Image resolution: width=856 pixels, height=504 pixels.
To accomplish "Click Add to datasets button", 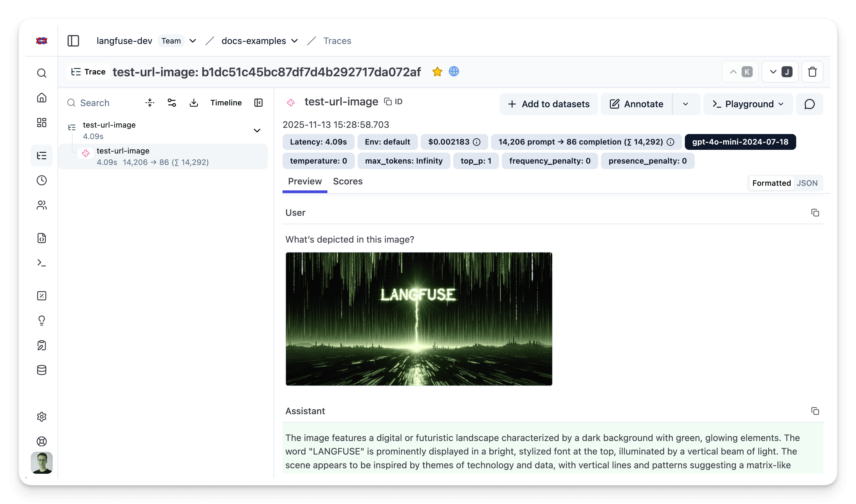I will (549, 104).
